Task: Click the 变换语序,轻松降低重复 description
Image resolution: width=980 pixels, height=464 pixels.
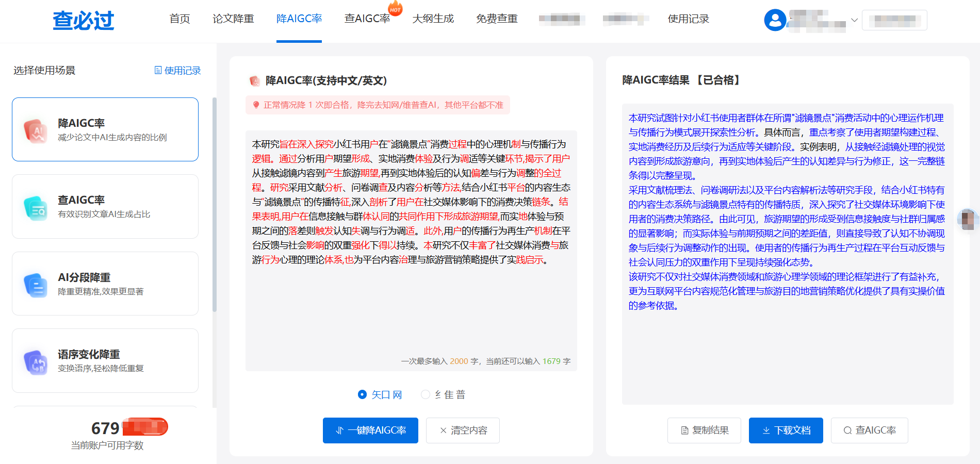Action: point(101,369)
